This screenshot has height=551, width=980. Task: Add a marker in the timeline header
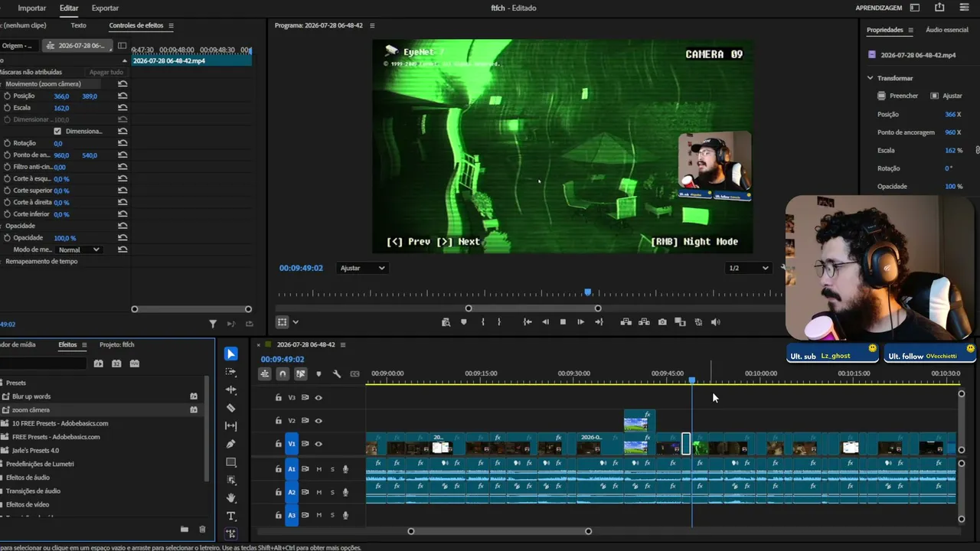[x=318, y=373]
